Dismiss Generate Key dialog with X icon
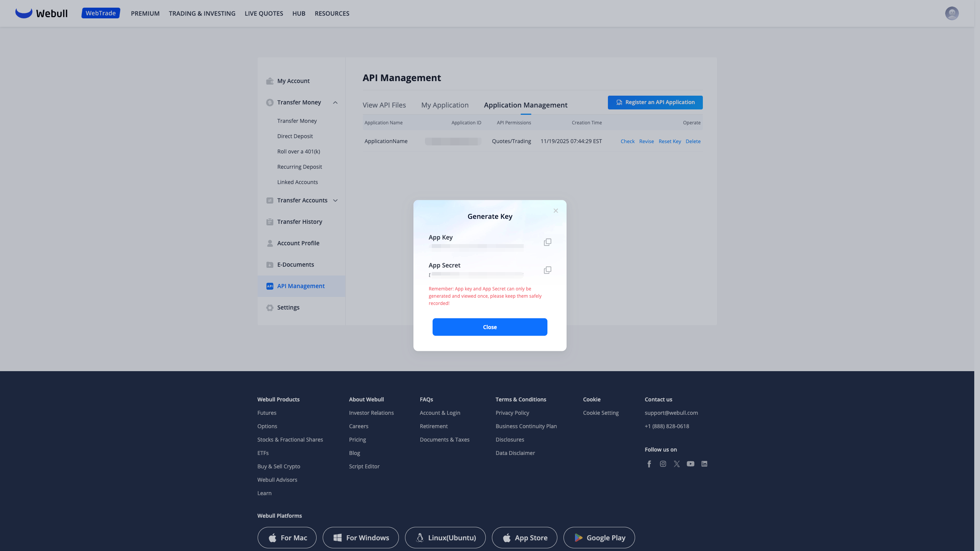 (x=556, y=211)
